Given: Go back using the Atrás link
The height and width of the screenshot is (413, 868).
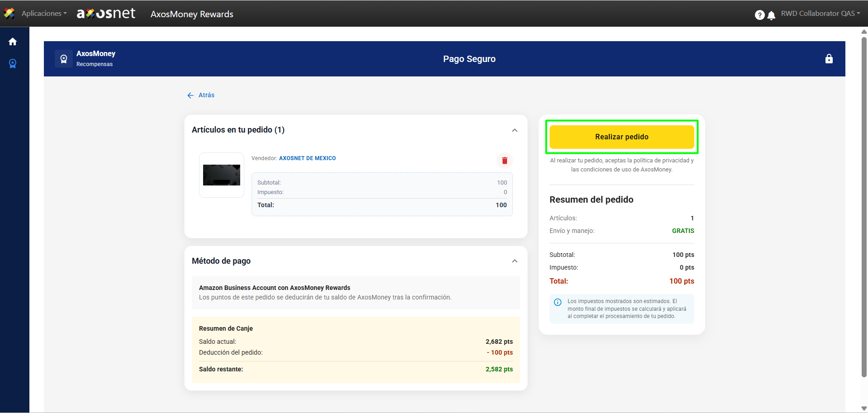Looking at the screenshot, I should point(201,95).
